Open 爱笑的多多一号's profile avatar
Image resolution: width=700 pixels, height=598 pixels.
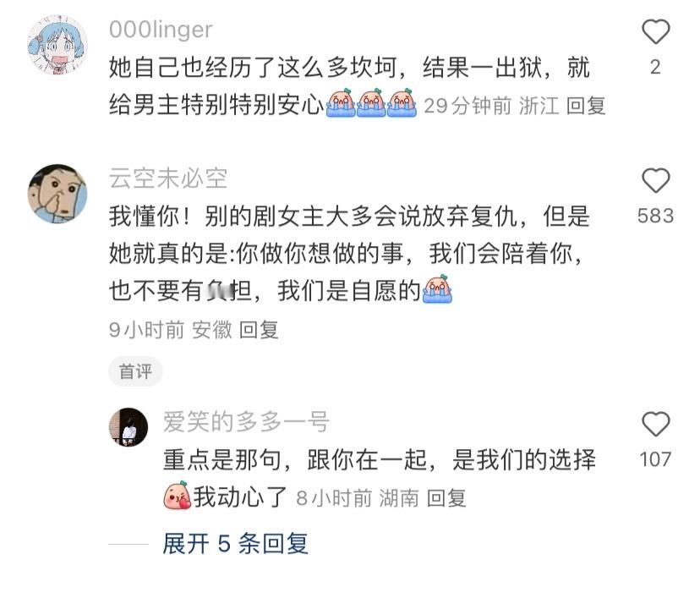[x=129, y=427]
